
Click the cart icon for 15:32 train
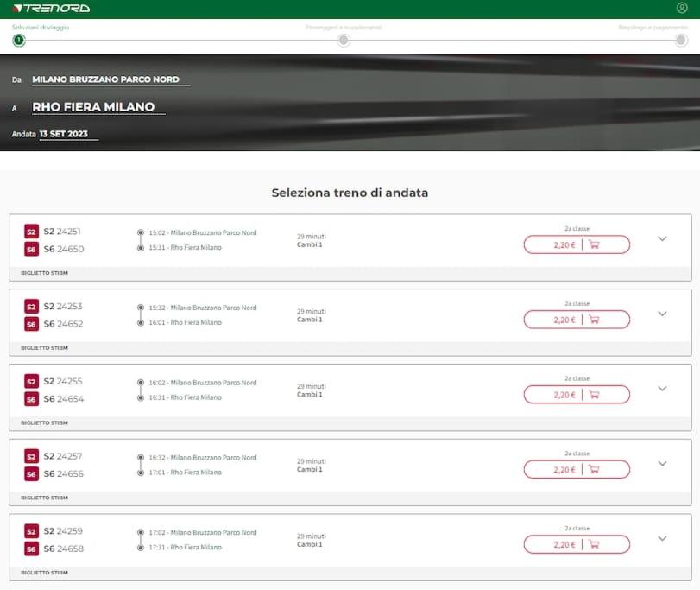pyautogui.click(x=594, y=320)
